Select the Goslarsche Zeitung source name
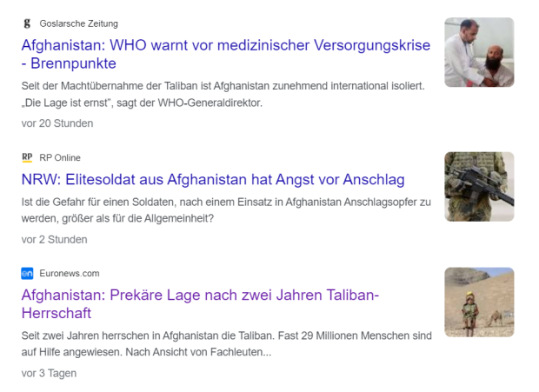 pos(79,23)
